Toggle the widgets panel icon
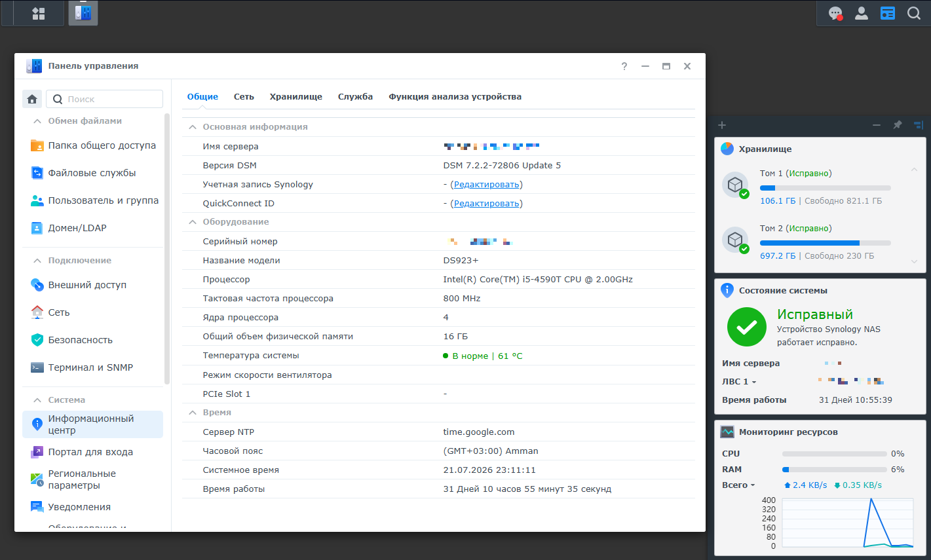931x560 pixels. coord(888,13)
